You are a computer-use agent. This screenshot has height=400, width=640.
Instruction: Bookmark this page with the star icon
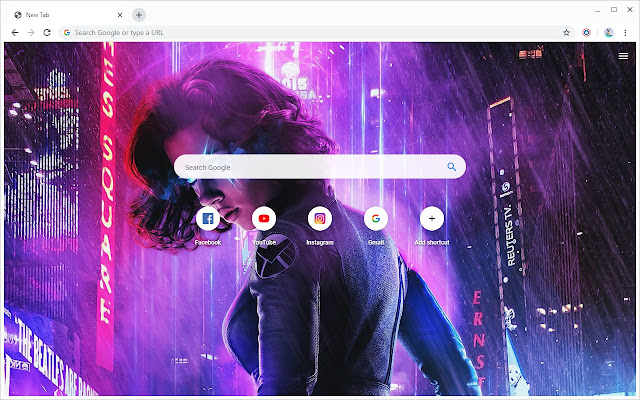coord(566,33)
